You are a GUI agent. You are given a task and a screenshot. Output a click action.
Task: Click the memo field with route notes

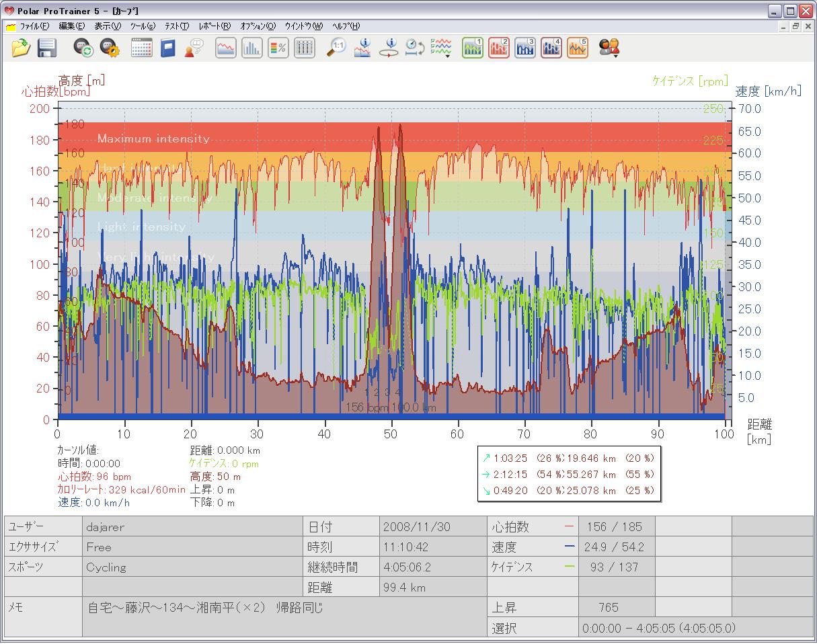tap(284, 616)
